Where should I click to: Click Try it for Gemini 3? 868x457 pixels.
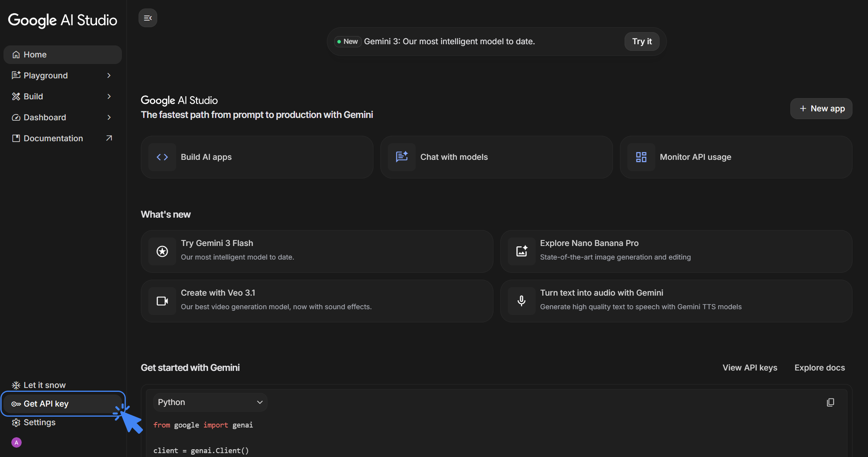pyautogui.click(x=641, y=42)
